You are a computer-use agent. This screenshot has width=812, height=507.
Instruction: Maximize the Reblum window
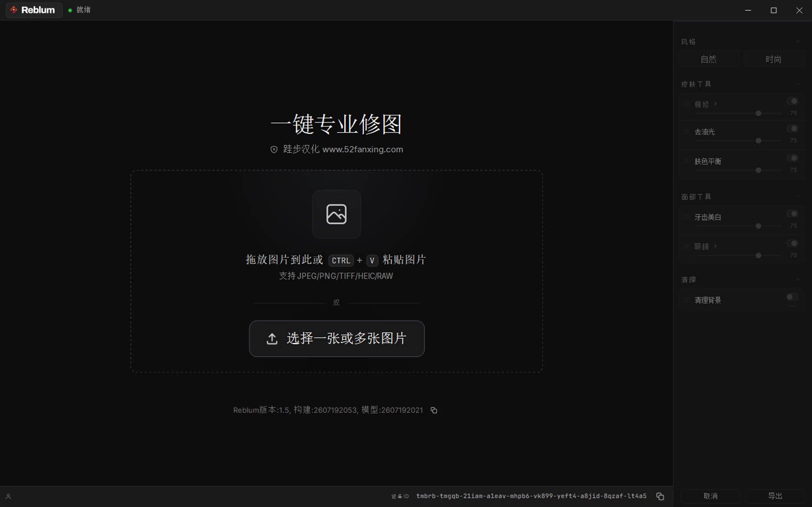tap(774, 10)
